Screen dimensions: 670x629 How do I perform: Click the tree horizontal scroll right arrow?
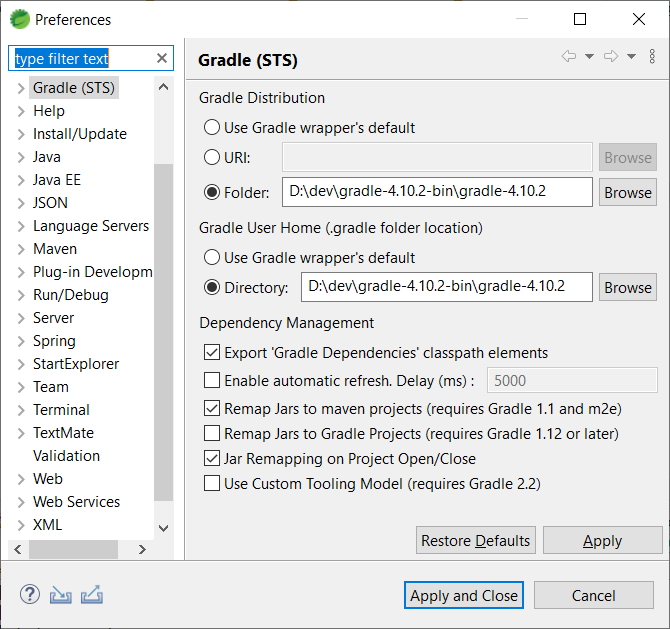[142, 549]
